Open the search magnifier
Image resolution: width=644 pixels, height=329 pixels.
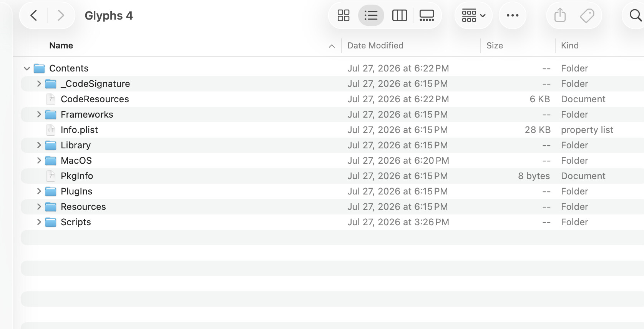(x=636, y=15)
